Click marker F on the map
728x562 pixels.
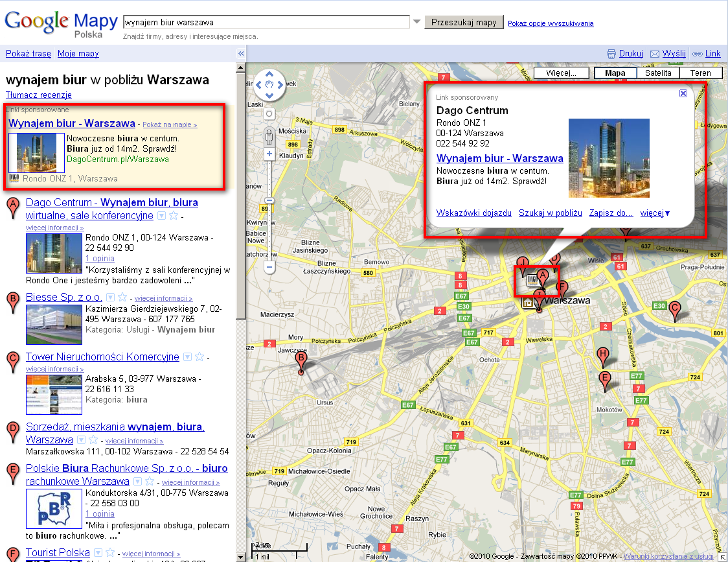click(563, 288)
